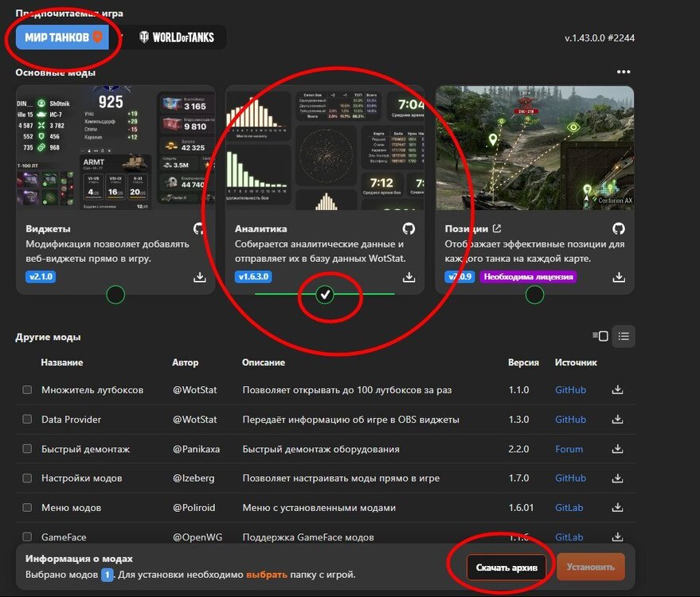The width and height of the screenshot is (700, 597).
Task: Download the Настройки модов mod
Action: coord(617,478)
